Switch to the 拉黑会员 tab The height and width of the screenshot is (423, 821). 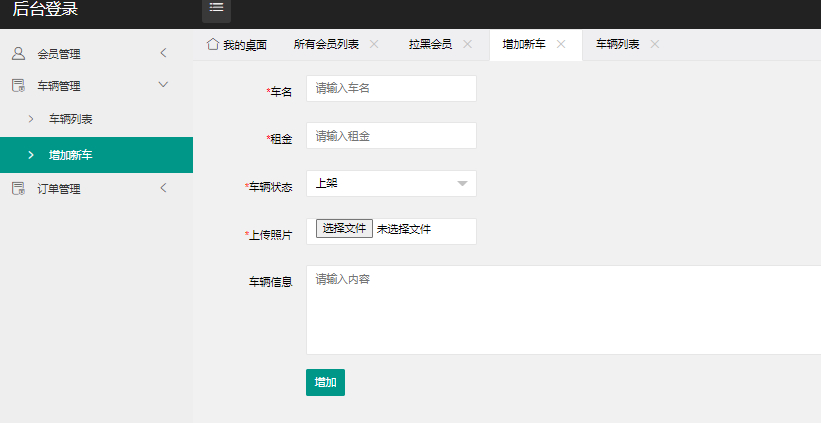click(x=430, y=44)
